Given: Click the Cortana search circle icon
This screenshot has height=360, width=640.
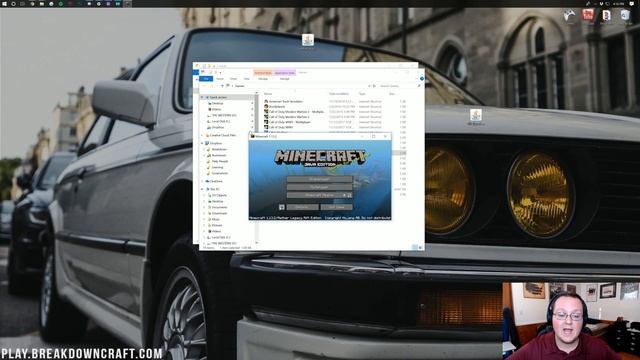Looking at the screenshot, I should (x=13, y=4).
